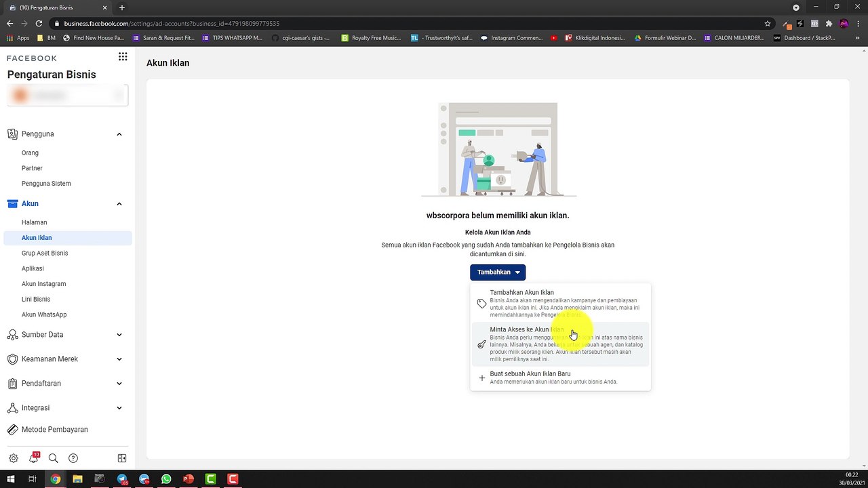Open Orang under Pengguna
Viewport: 868px width, 488px height.
[x=30, y=152]
